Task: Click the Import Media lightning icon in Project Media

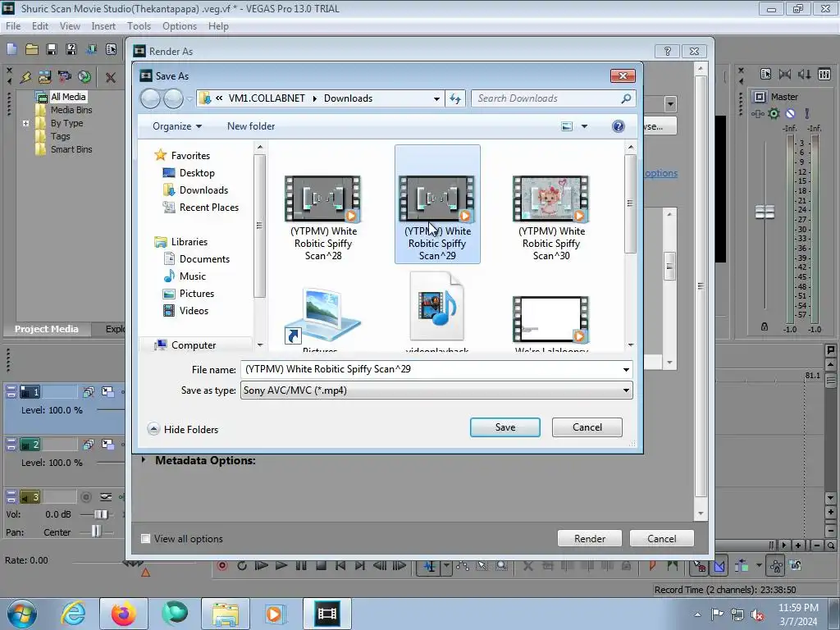Action: pos(25,77)
